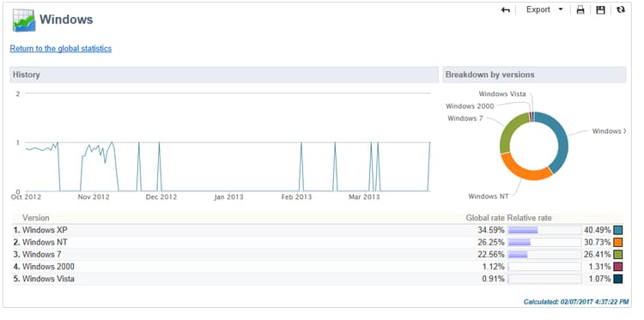This screenshot has height=320, width=644.
Task: Select the green Windows 7 color swatch
Action: pos(617,255)
